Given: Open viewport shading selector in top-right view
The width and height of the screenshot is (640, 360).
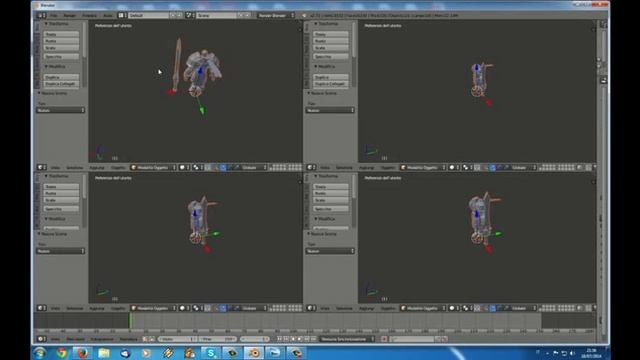Looking at the screenshot, I should [x=454, y=167].
